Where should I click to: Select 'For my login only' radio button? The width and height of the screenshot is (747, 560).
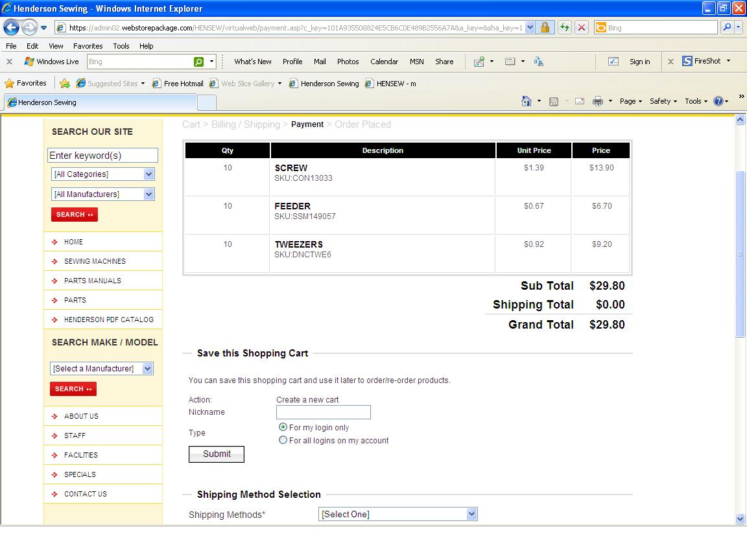click(x=283, y=427)
